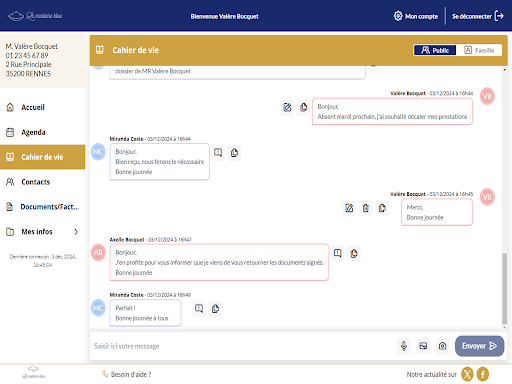
Task: Focus the 'Saisir ici votre message' field
Action: coord(243,346)
